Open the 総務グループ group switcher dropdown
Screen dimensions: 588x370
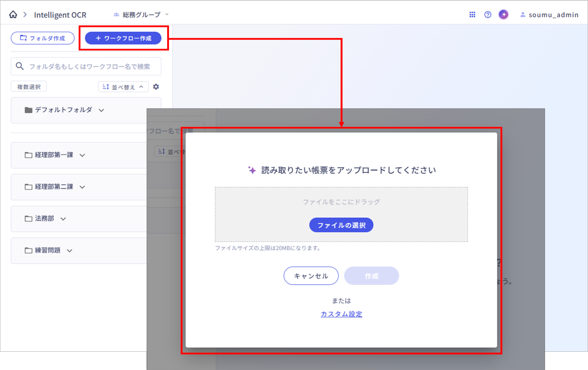click(x=140, y=15)
